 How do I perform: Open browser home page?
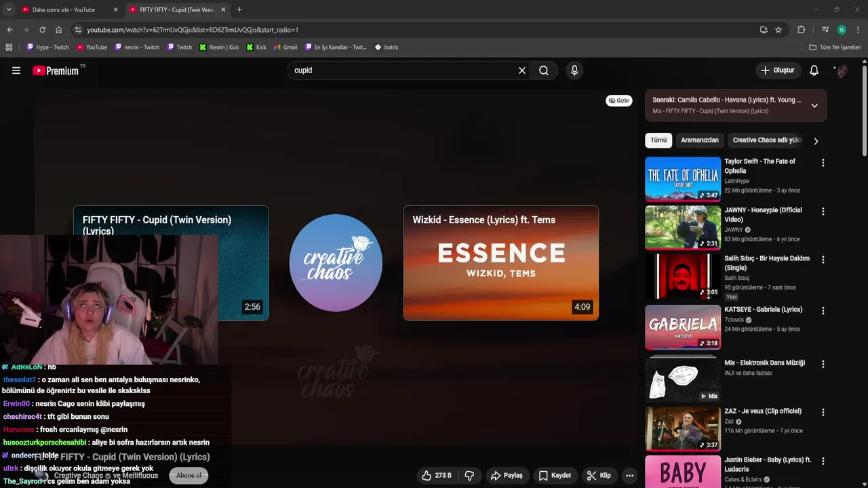tap(58, 30)
